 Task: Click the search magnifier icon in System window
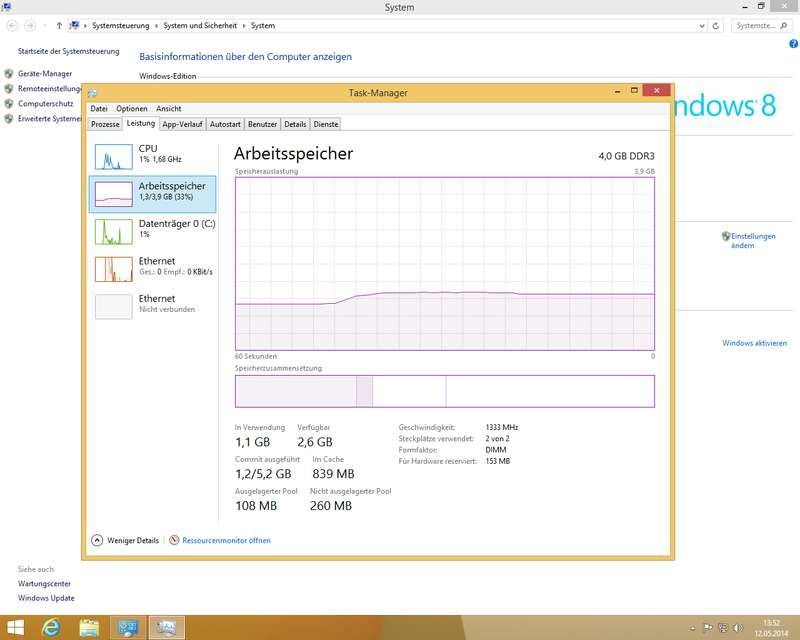click(x=784, y=26)
